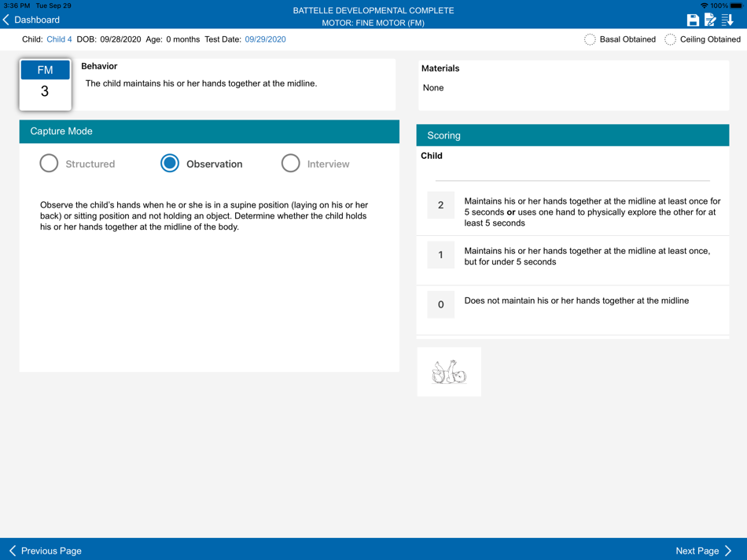The height and width of the screenshot is (560, 747).
Task: Toggle Basal Obtained indicator
Action: [x=590, y=39]
